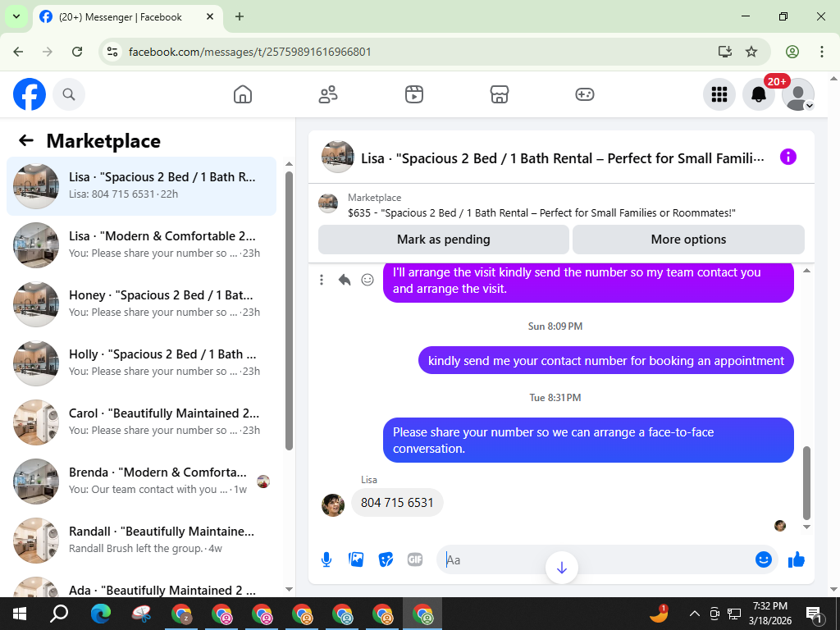Click conversation scrollbar down arrow
Viewport: 840px width, 630px height.
tap(806, 527)
